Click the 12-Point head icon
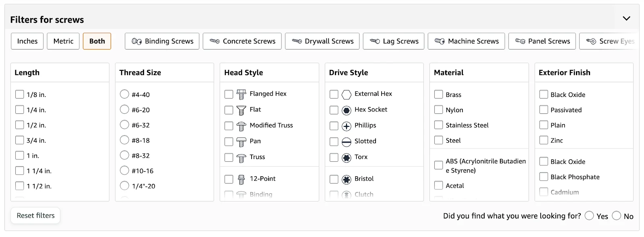Viewport: 644px width, 237px height. click(x=241, y=179)
